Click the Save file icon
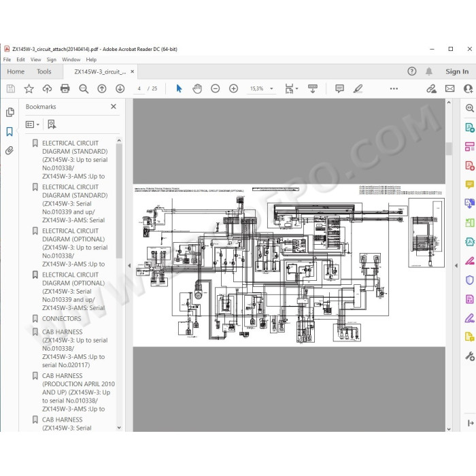Screen dimensions: 476x476 [11, 88]
